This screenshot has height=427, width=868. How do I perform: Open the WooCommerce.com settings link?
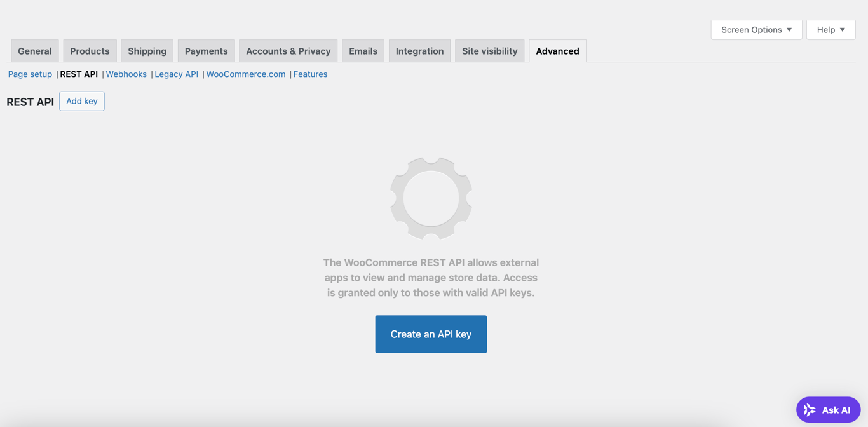245,74
